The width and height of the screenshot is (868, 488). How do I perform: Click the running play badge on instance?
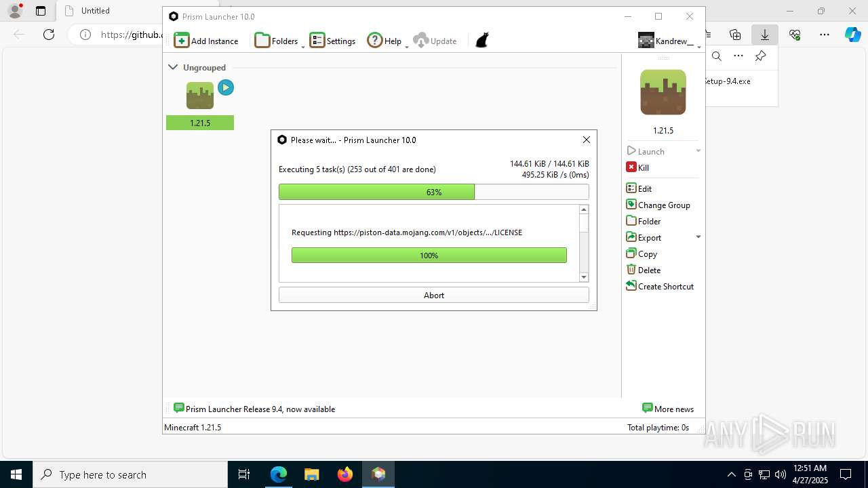[x=226, y=87]
